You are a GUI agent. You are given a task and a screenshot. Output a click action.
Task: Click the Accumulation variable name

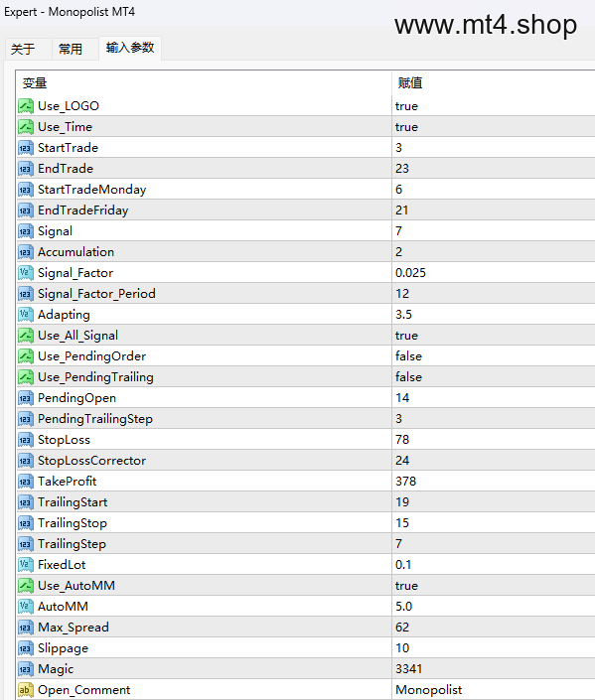75,252
